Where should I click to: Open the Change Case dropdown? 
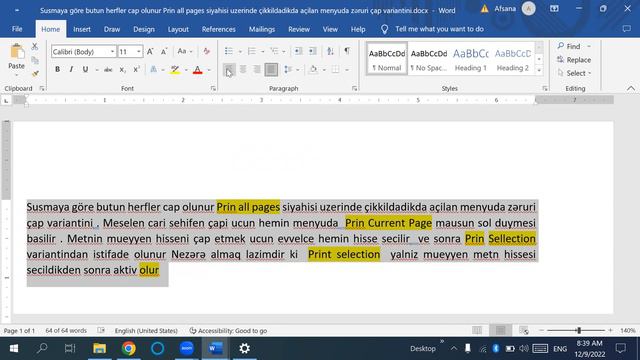point(184,51)
